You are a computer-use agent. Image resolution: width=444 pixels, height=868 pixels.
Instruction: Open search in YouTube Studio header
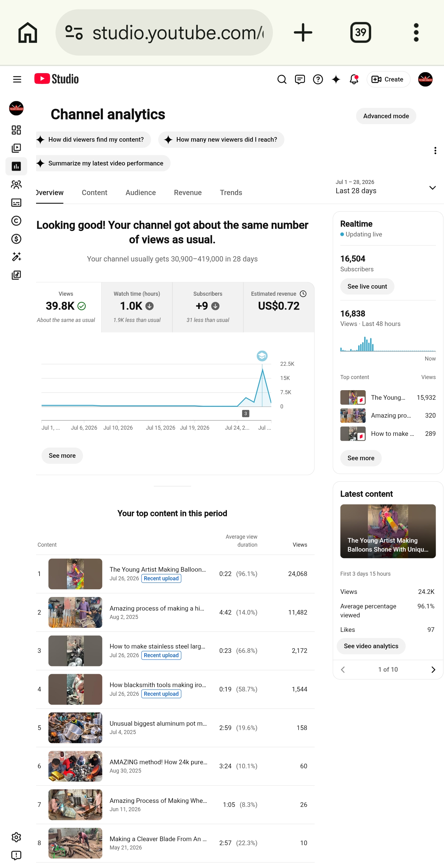pyautogui.click(x=282, y=80)
